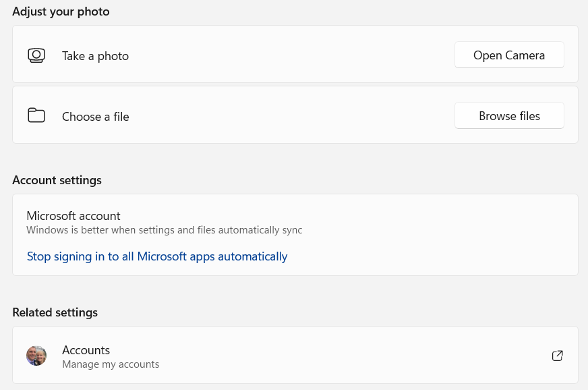Click the external link icon in Accounts row

pyautogui.click(x=558, y=356)
